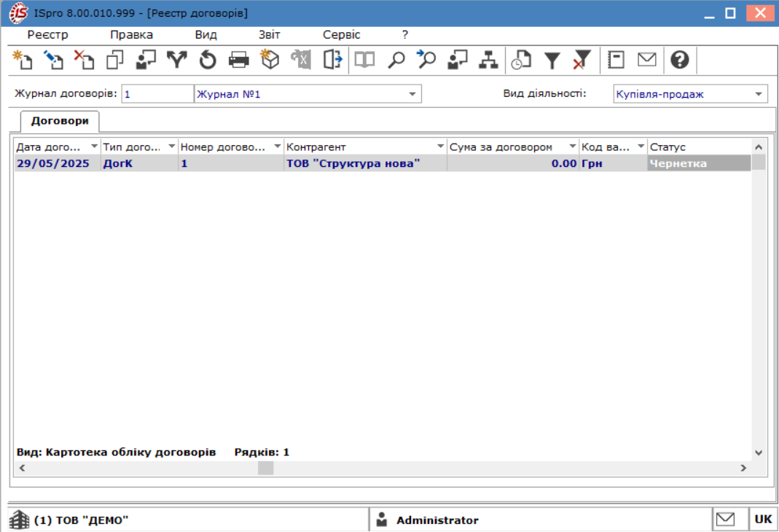Select contractor cell ТОВ "Структура нова"
This screenshot has height=532, width=779.
pos(366,163)
